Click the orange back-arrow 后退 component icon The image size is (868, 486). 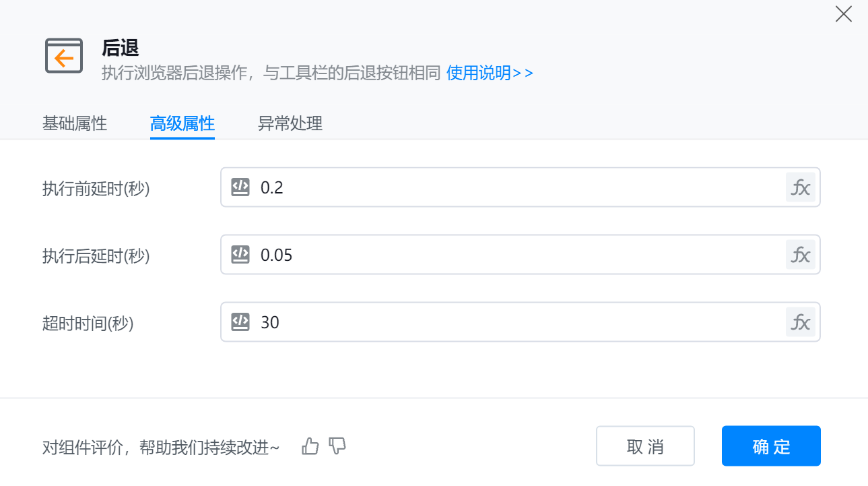(64, 56)
